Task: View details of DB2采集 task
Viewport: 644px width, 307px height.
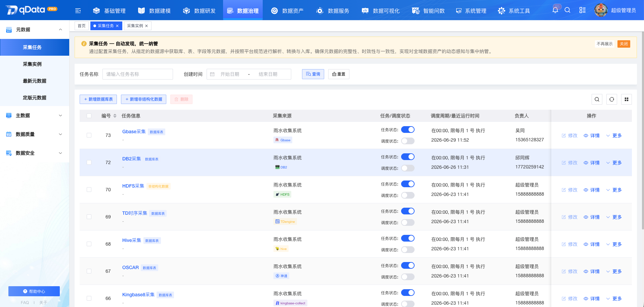Action: [592, 163]
